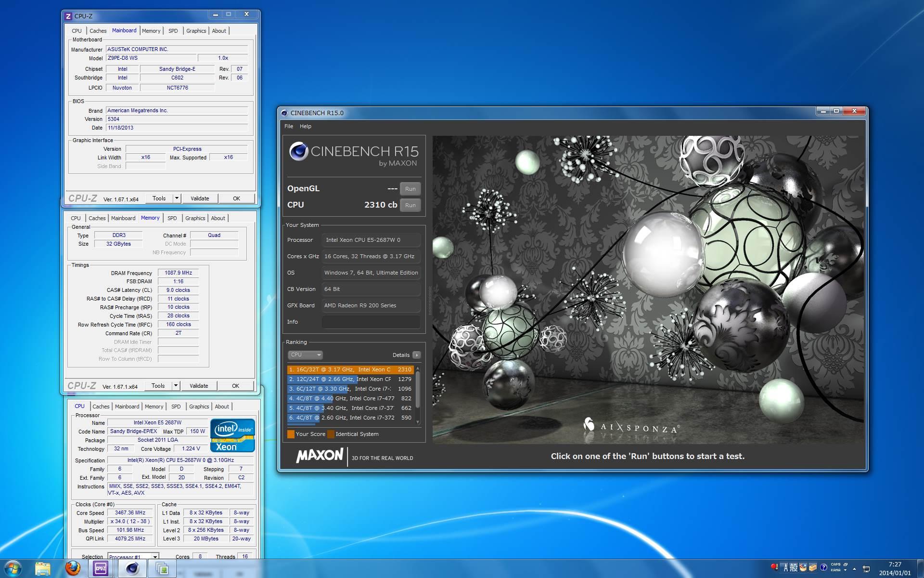
Task: Open the IME tools toolbox icon
Action: coord(813,567)
